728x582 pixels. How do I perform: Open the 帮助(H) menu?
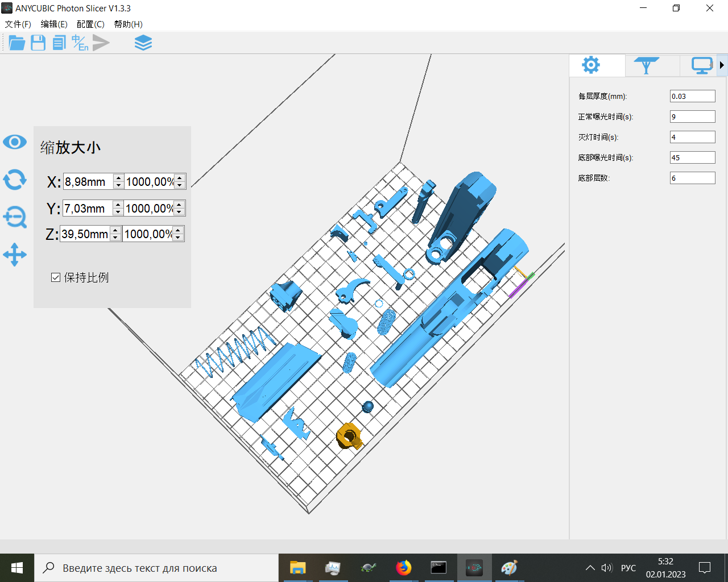pyautogui.click(x=128, y=24)
